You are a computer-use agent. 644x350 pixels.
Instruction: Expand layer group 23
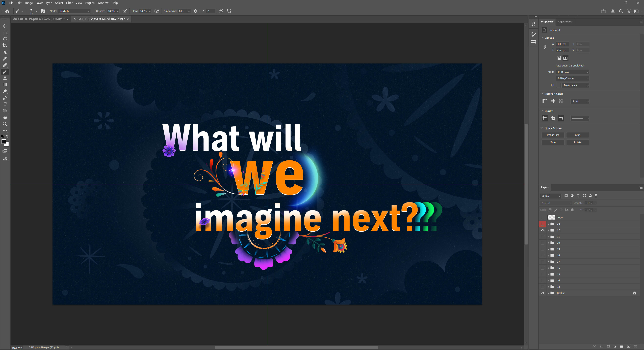548,224
